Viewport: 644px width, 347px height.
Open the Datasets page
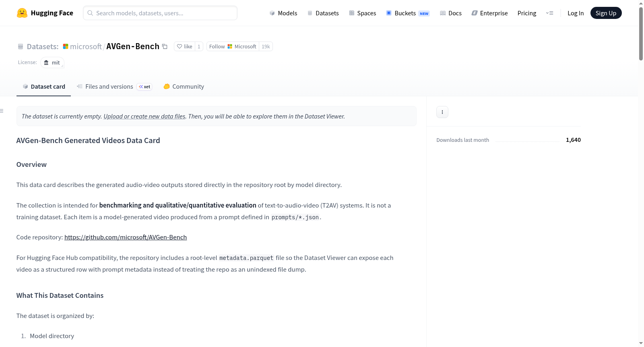(323, 13)
